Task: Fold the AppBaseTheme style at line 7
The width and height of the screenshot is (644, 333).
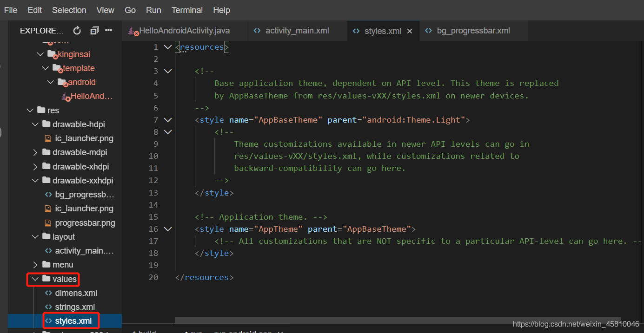Action: point(168,120)
